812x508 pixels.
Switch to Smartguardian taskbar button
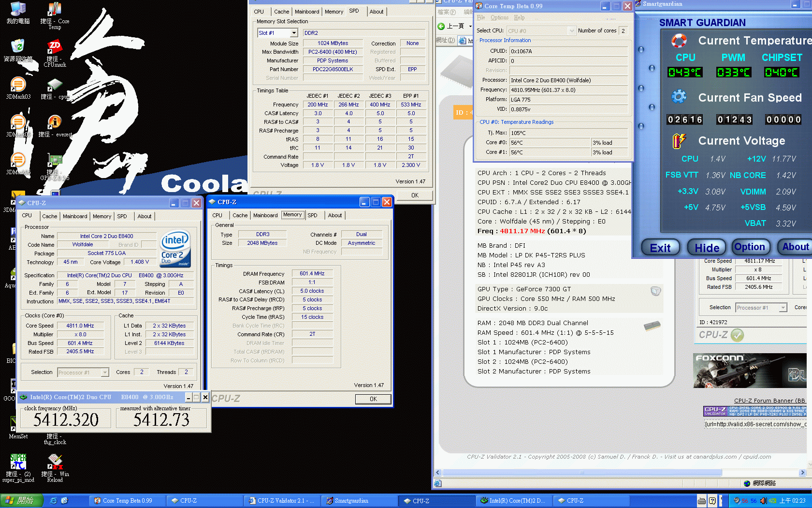359,501
